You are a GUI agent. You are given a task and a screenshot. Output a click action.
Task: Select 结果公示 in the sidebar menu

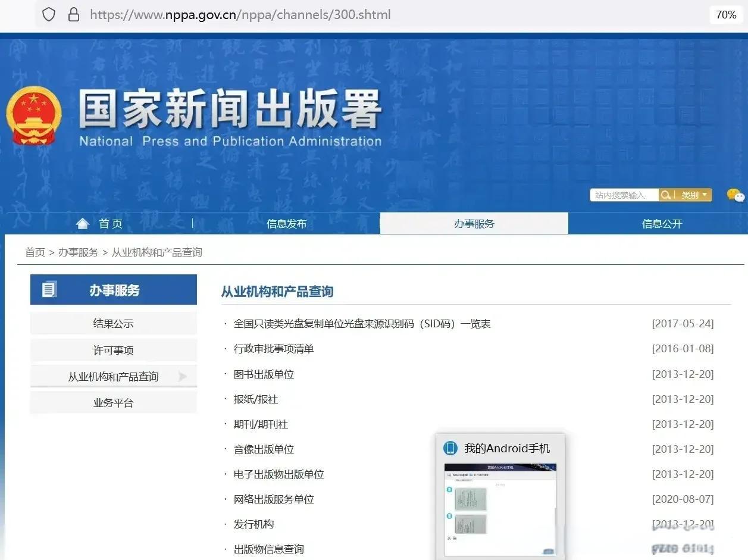tap(113, 323)
